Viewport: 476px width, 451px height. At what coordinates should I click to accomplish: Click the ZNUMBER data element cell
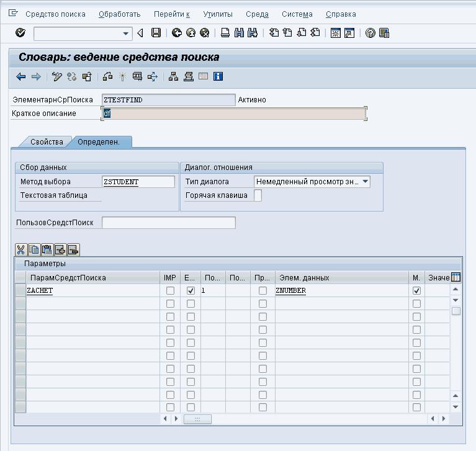341,290
